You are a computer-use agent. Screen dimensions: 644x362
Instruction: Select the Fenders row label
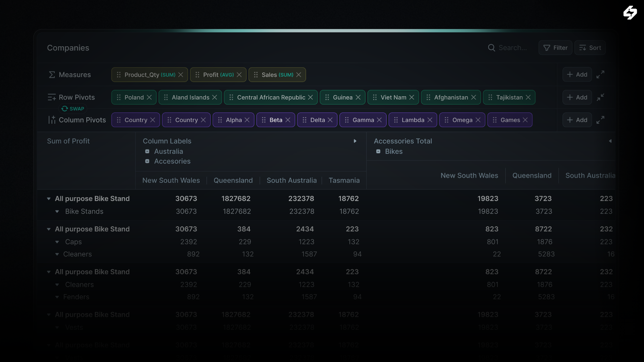76,297
